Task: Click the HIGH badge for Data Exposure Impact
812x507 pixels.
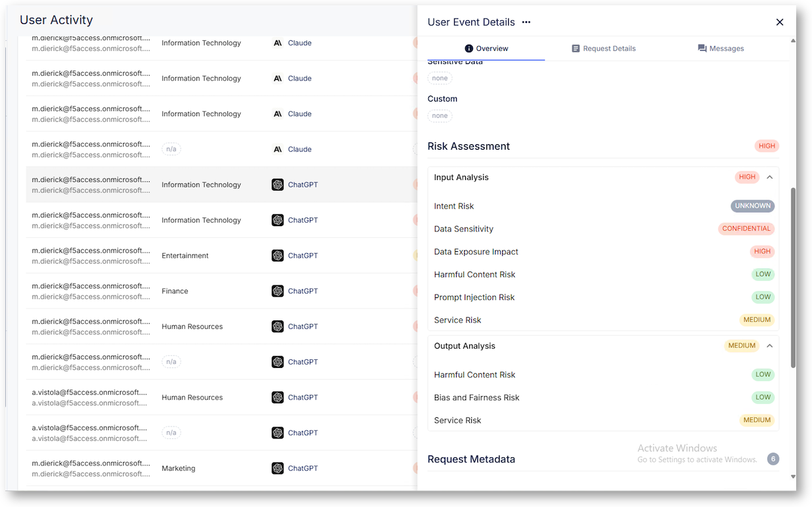Action: tap(763, 251)
